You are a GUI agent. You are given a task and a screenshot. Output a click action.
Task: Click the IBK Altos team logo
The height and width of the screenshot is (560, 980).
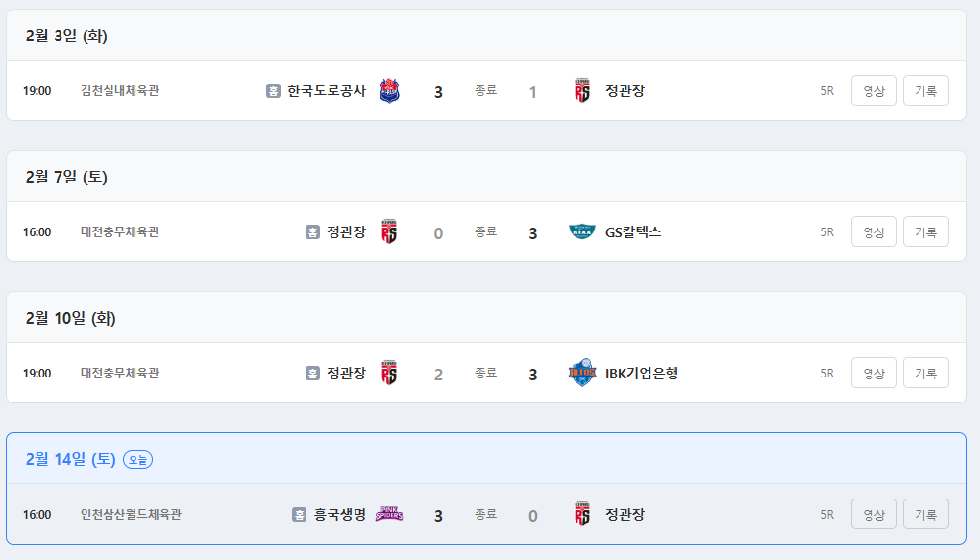(x=582, y=374)
